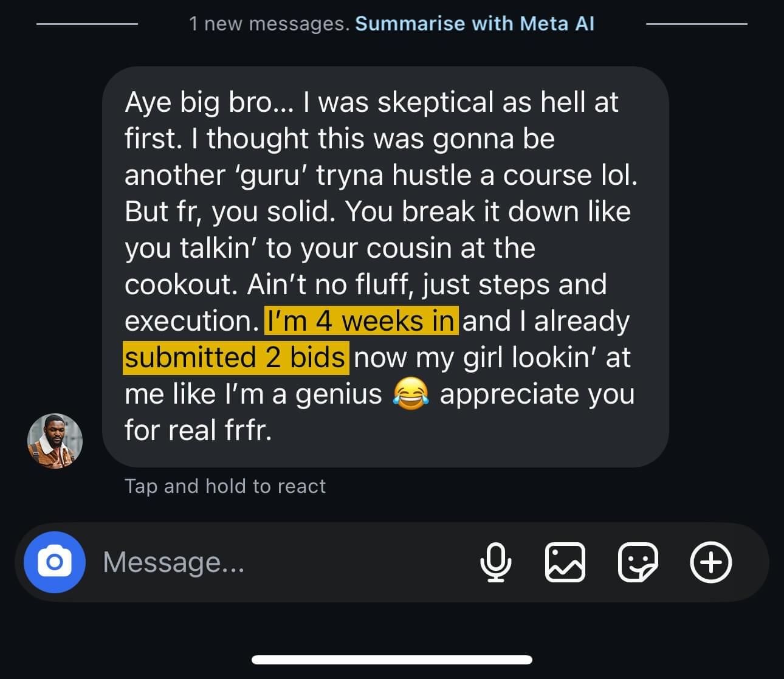Viewport: 784px width, 679px height.
Task: Click the highlighted "I'm 4 weeks in" text
Action: pyautogui.click(x=361, y=321)
